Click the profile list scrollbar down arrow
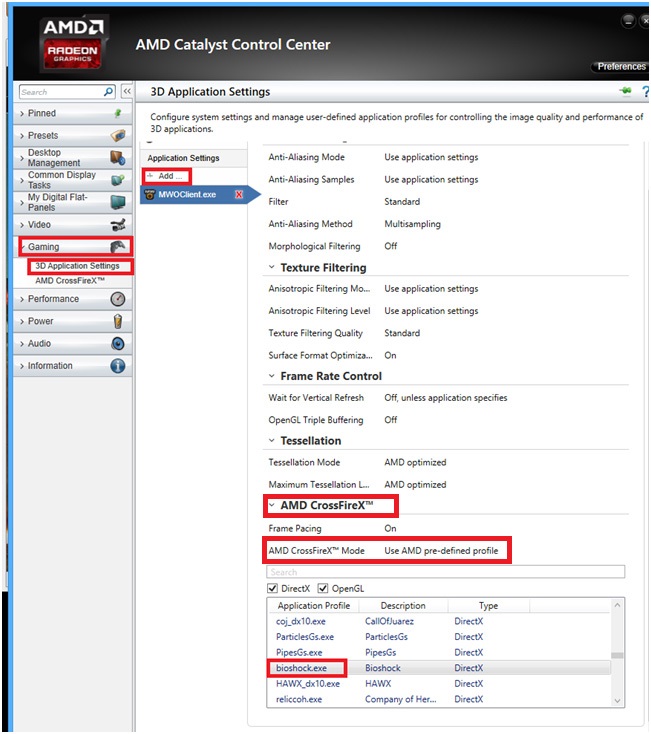 (617, 700)
